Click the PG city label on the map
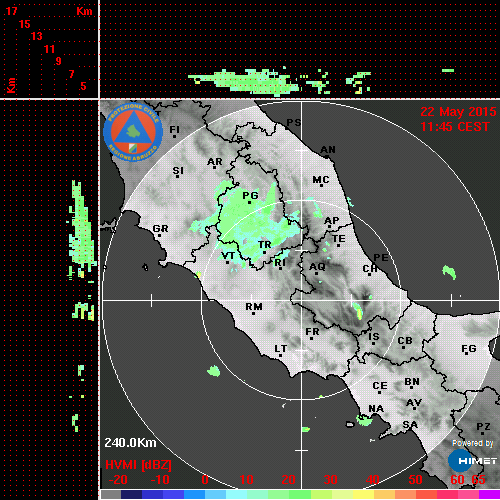500x500 pixels. pyautogui.click(x=250, y=195)
